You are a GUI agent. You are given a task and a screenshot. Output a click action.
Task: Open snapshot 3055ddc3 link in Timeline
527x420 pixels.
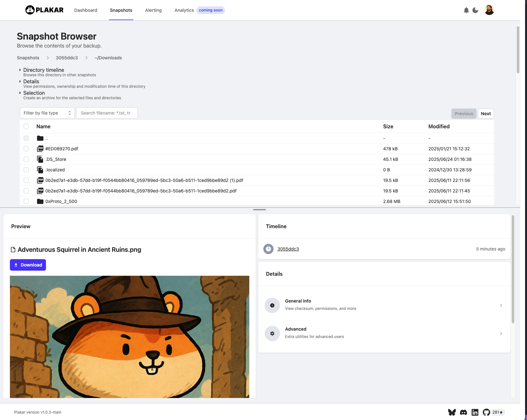(288, 249)
